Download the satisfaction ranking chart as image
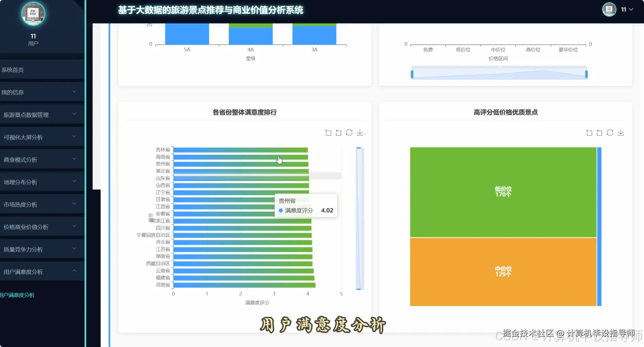Image resolution: width=644 pixels, height=347 pixels. pyautogui.click(x=360, y=132)
